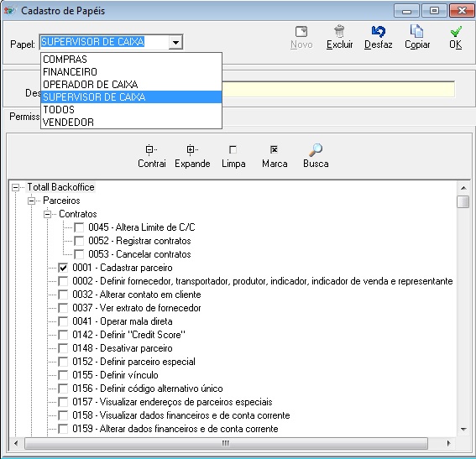Click the horizontal scrollbar thumb
The image size is (476, 459).
pos(226,444)
